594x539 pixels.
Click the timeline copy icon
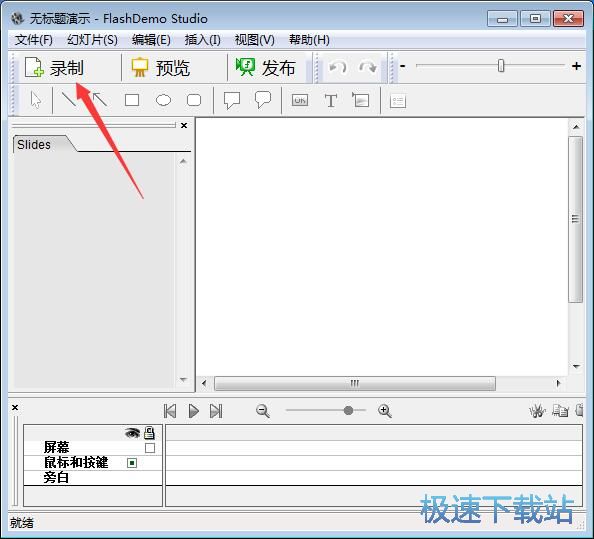click(x=560, y=411)
